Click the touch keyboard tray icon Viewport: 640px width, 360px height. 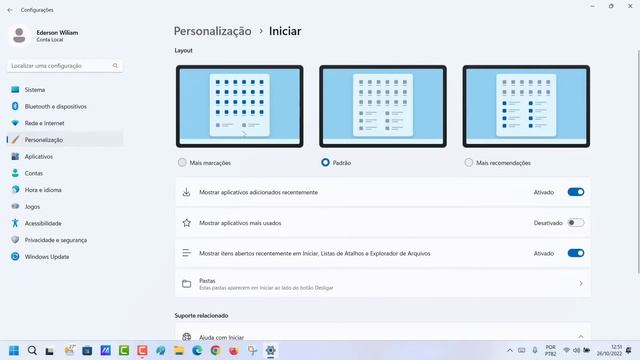522,351
